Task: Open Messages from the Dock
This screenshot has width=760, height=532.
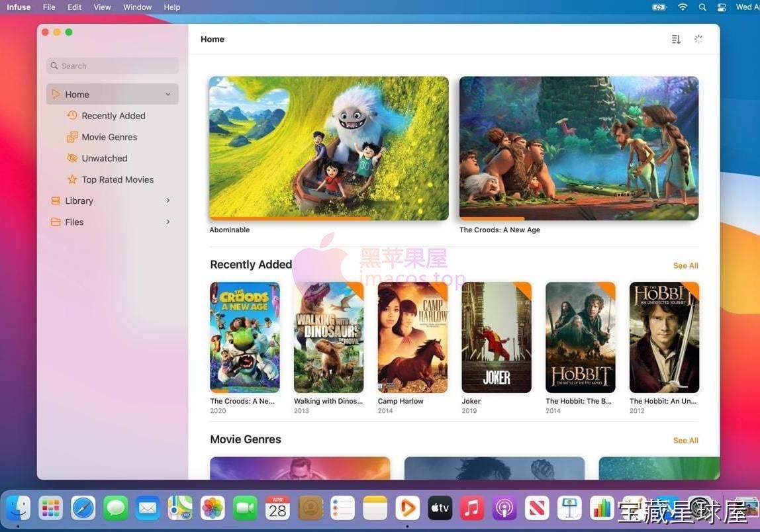Action: click(116, 508)
